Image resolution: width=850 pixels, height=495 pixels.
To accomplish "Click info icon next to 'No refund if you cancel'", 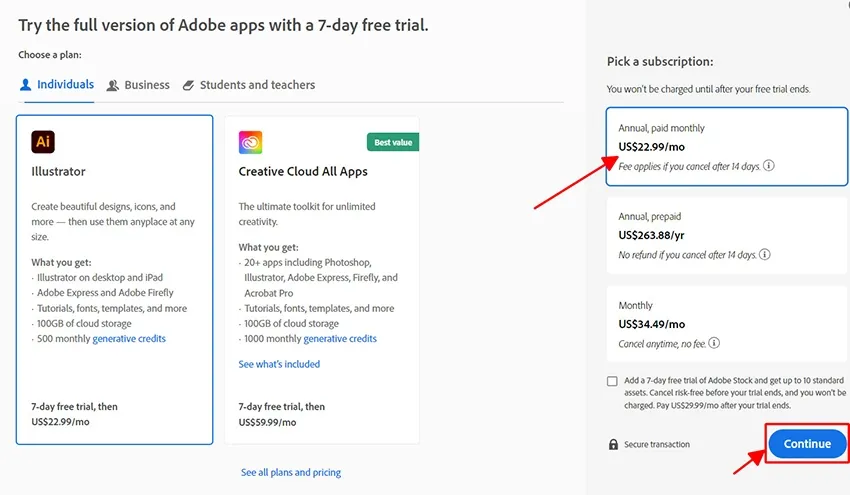I will pos(765,254).
